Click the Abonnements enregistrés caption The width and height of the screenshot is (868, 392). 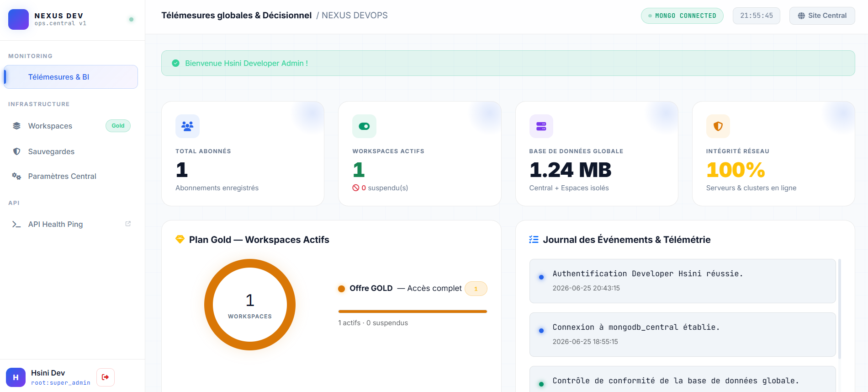click(217, 188)
